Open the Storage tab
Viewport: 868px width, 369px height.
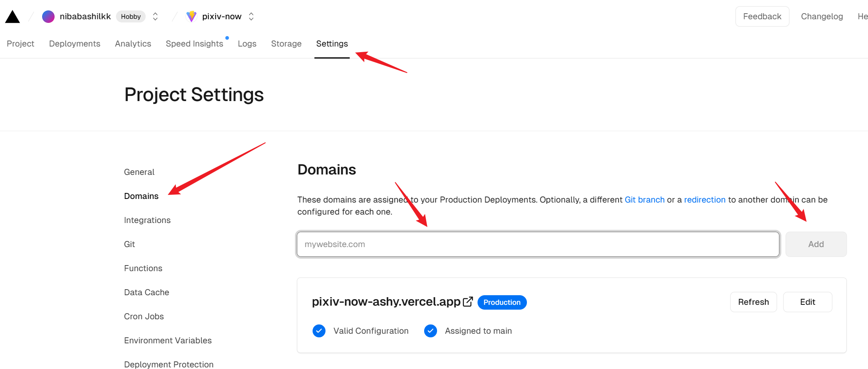[x=286, y=44]
